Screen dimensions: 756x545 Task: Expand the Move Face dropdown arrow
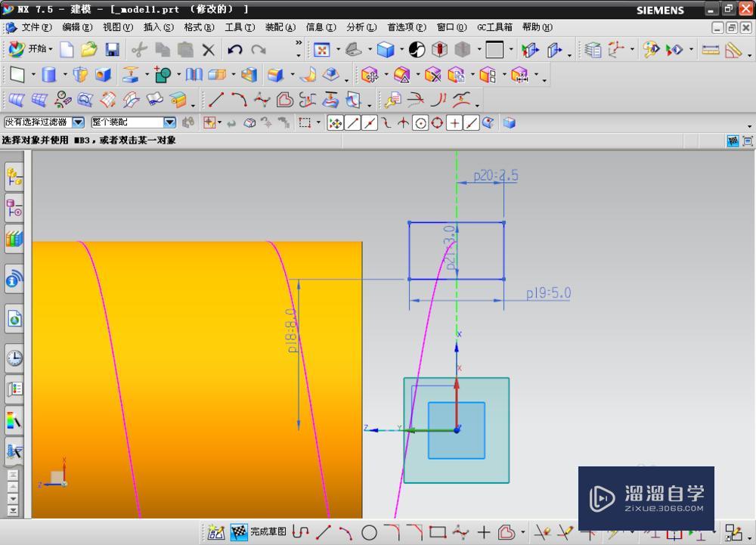[386, 75]
